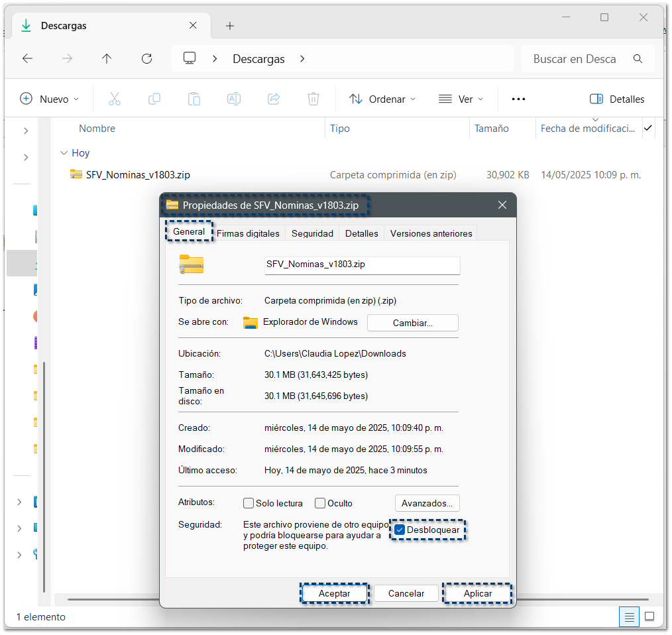Click the Paste clipboard icon
Viewport: 672px width, 635px height.
click(194, 99)
